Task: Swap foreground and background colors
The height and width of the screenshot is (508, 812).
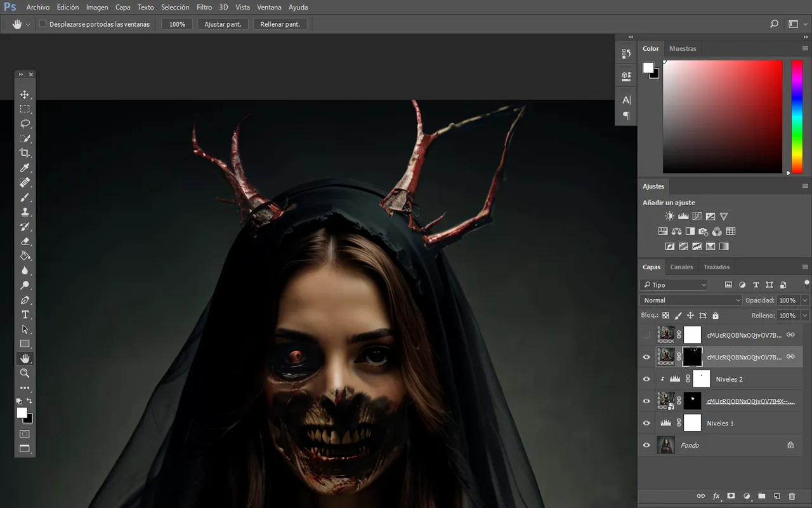Action: point(30,401)
